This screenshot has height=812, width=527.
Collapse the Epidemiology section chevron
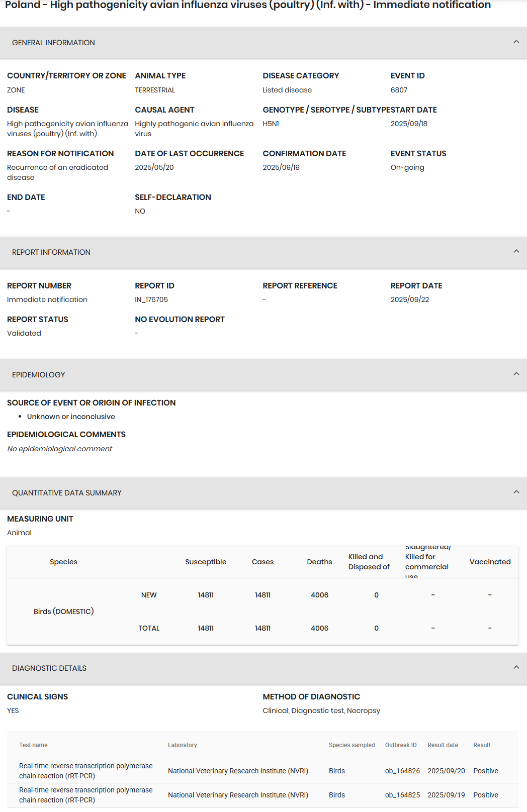click(x=516, y=374)
